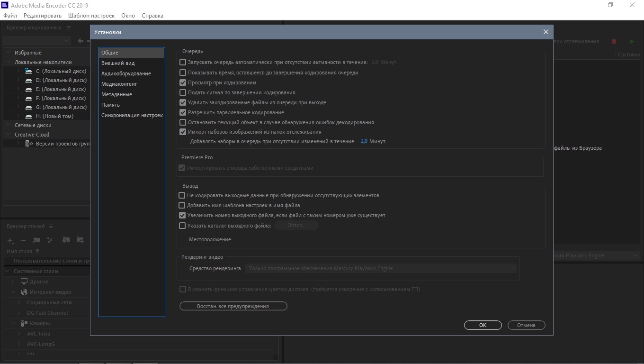Open the Средство рендеринга dropdown
Screen dimensions: 644x364
[x=382, y=268]
